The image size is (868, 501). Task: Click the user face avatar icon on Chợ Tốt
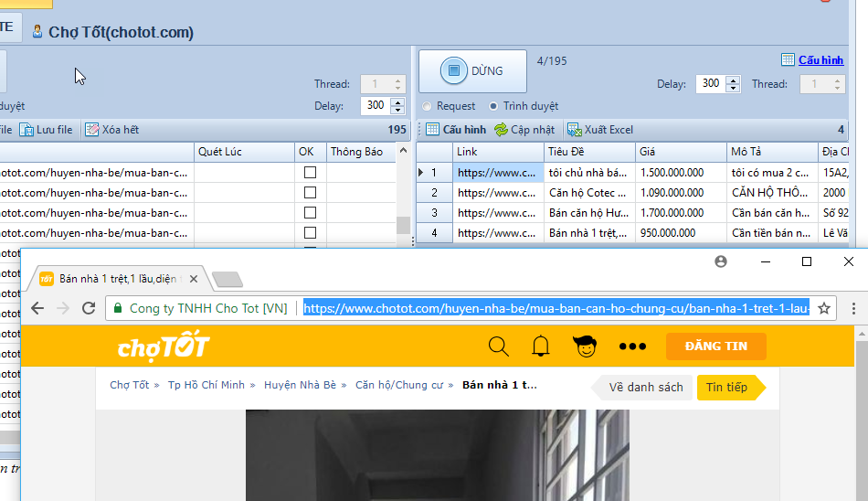coord(585,346)
